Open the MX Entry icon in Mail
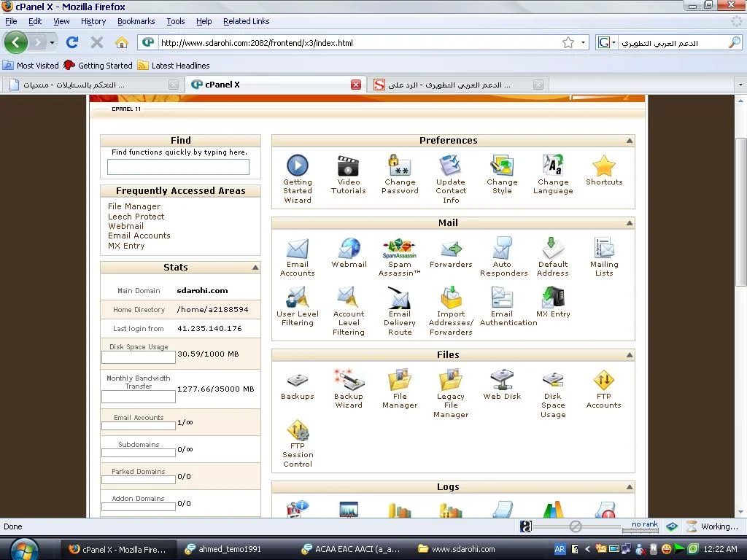The height and width of the screenshot is (560, 747). point(553,297)
